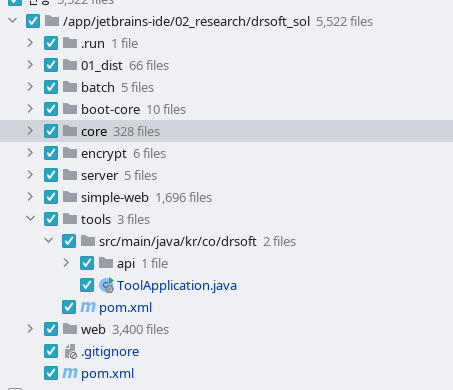Select the 01_dist folder name
The height and width of the screenshot is (390, 453).
pos(102,66)
